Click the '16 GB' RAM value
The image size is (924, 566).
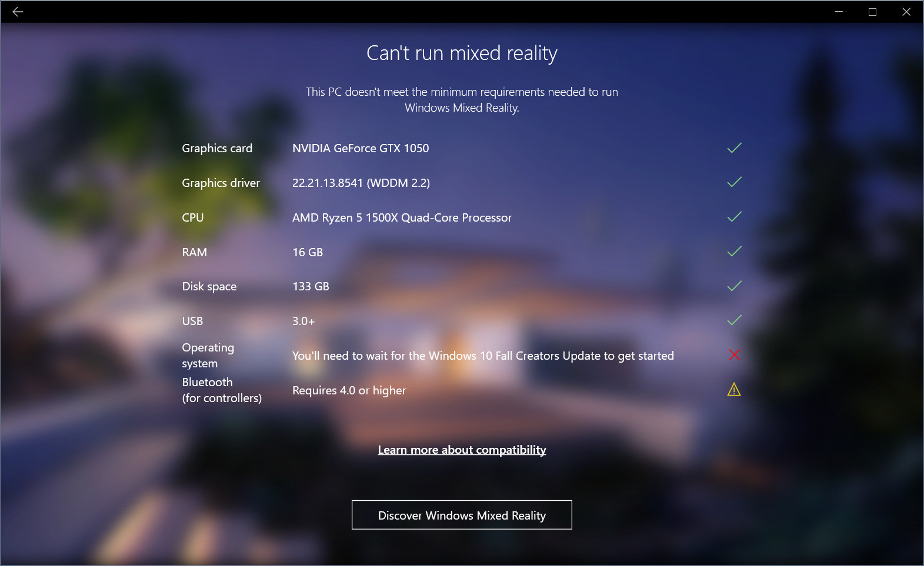click(x=308, y=252)
